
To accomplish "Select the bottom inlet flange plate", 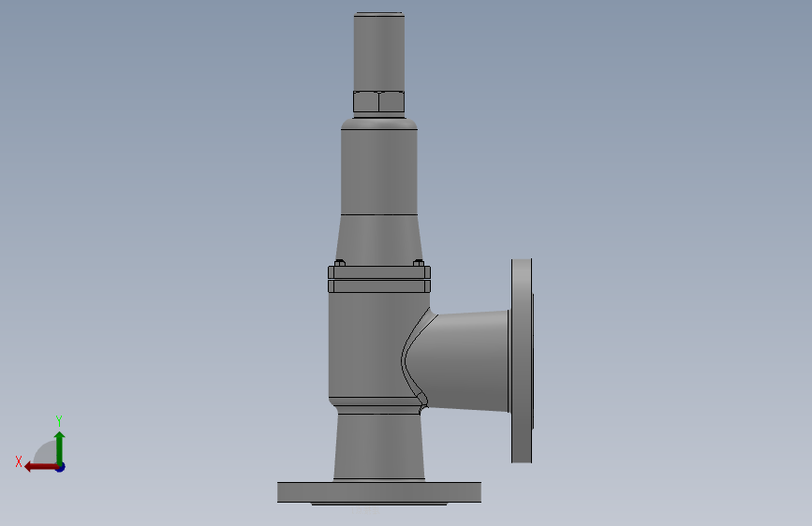I will pos(379,491).
